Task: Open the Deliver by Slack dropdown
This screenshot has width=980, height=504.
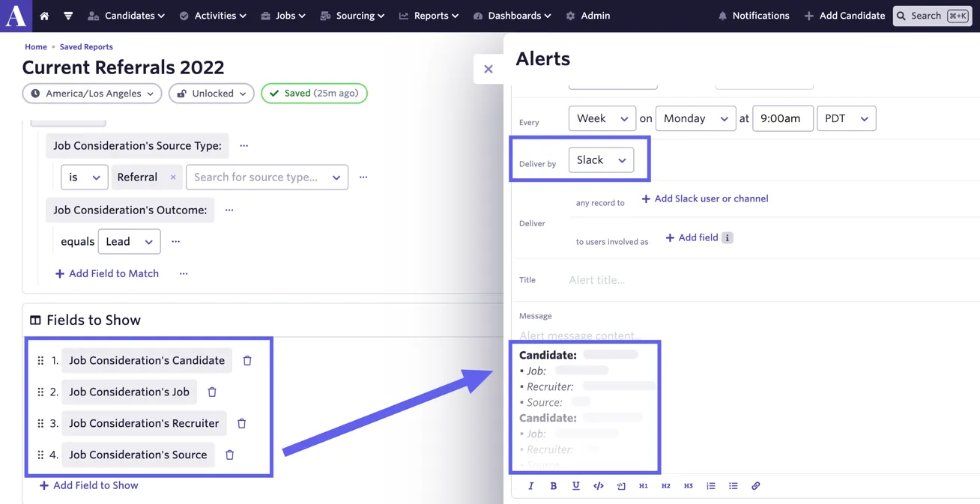Action: (x=601, y=160)
